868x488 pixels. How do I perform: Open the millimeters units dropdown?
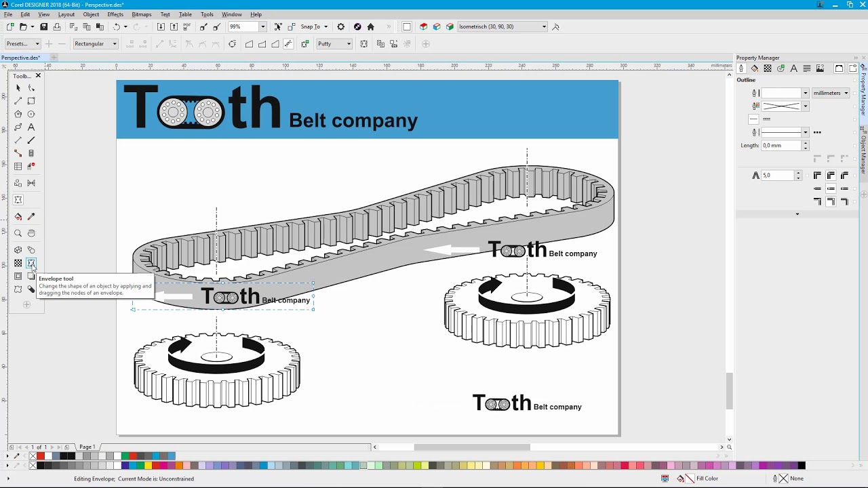tap(831, 93)
